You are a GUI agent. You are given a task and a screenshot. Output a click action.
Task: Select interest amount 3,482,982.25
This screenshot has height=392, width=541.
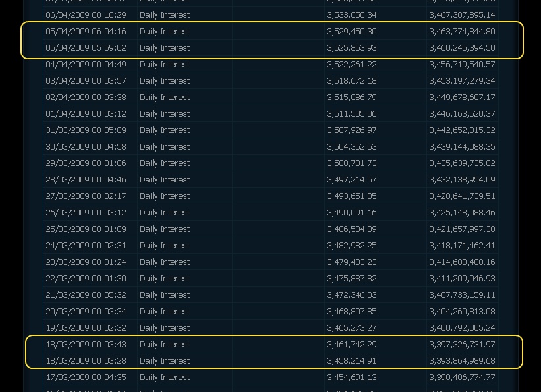[352, 246]
